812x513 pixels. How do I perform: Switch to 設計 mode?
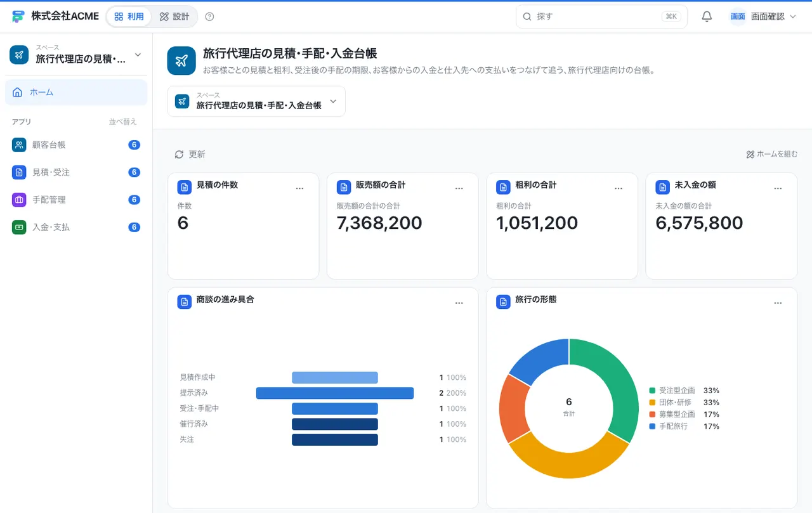(174, 16)
